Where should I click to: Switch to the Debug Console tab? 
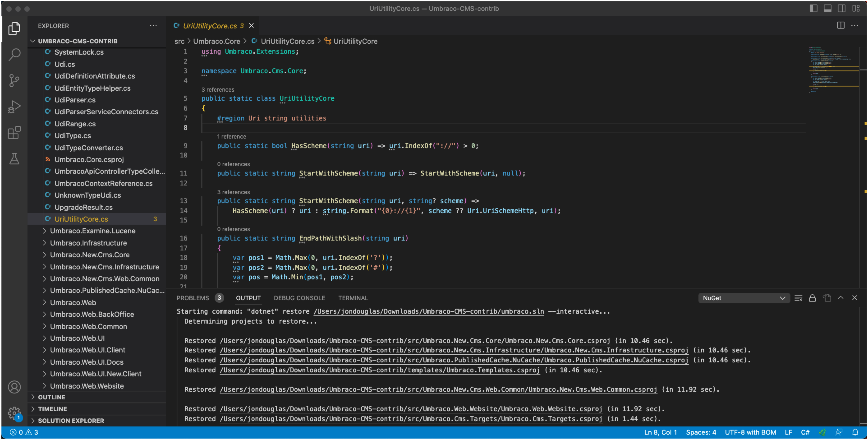pyautogui.click(x=299, y=298)
